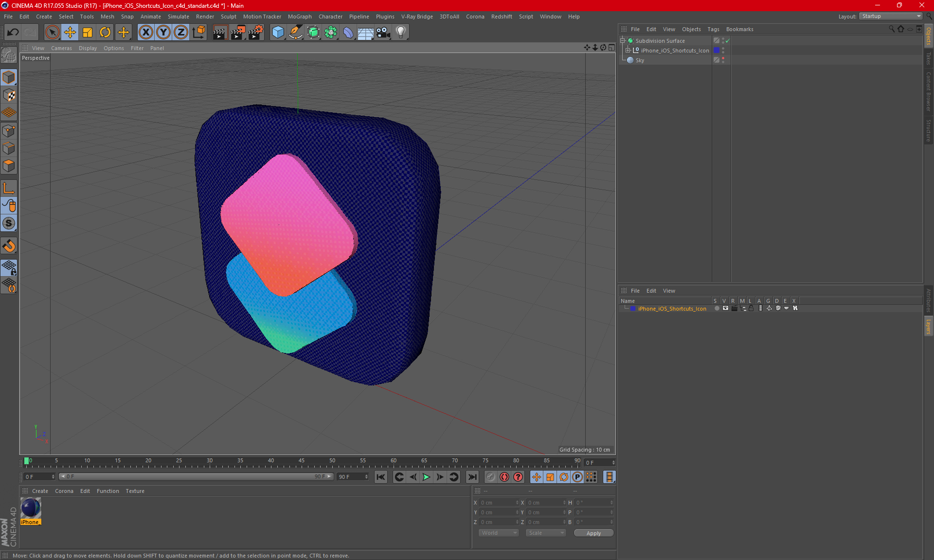Switch to Texture mode
The image size is (934, 560).
[x=9, y=95]
